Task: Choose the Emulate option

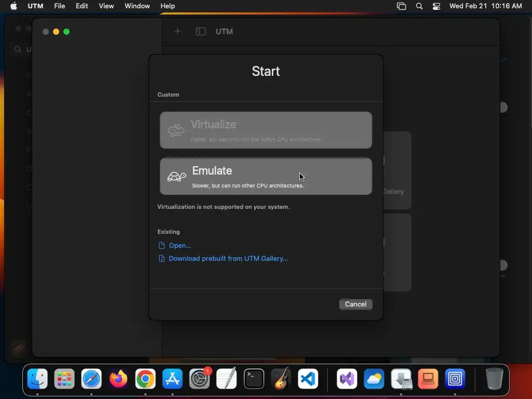Action: (265, 177)
